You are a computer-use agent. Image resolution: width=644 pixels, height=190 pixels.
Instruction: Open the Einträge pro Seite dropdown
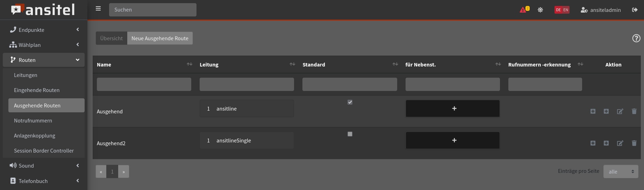pos(621,171)
